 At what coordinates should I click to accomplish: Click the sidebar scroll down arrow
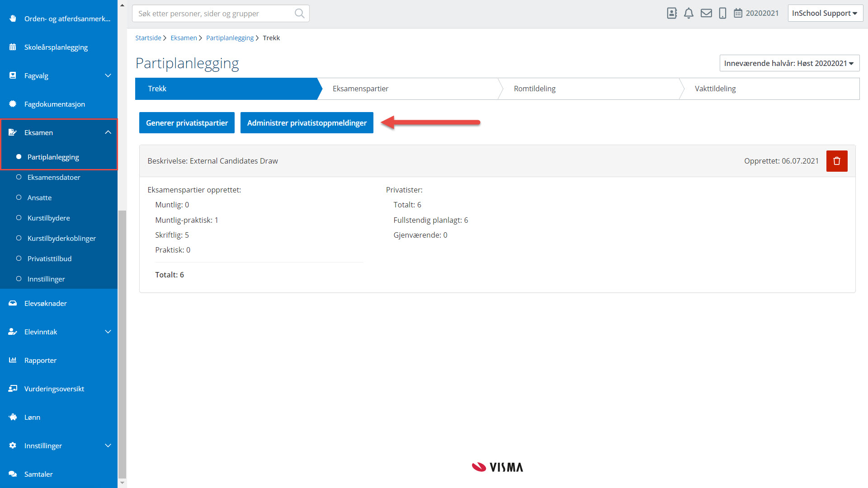[122, 483]
